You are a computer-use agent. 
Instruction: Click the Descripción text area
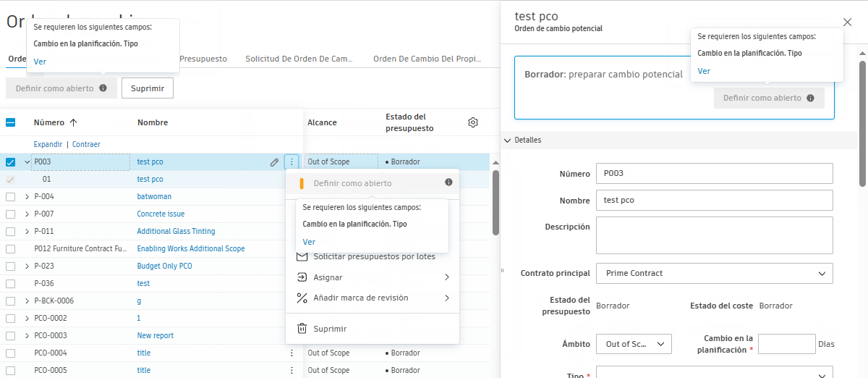coord(714,235)
